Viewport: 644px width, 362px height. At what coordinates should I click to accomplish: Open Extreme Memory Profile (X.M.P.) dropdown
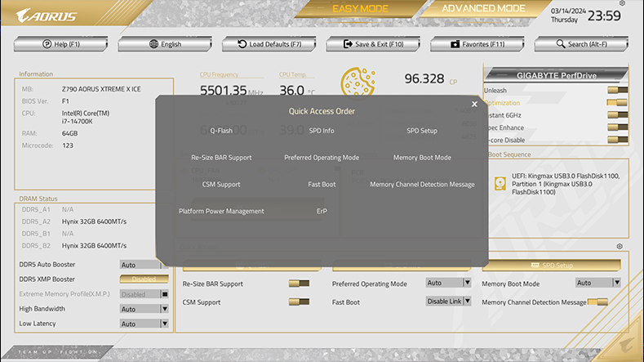point(144,294)
